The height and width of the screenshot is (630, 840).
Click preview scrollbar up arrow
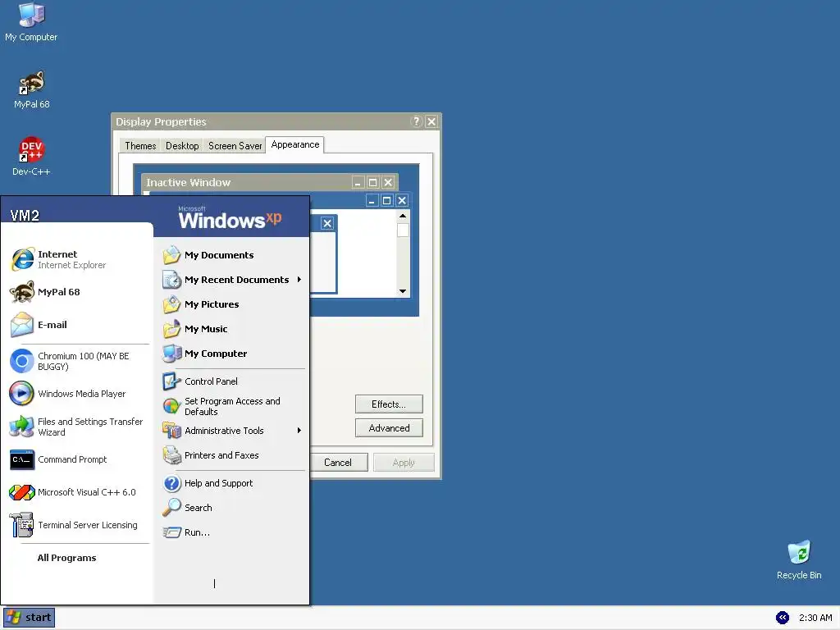403,216
